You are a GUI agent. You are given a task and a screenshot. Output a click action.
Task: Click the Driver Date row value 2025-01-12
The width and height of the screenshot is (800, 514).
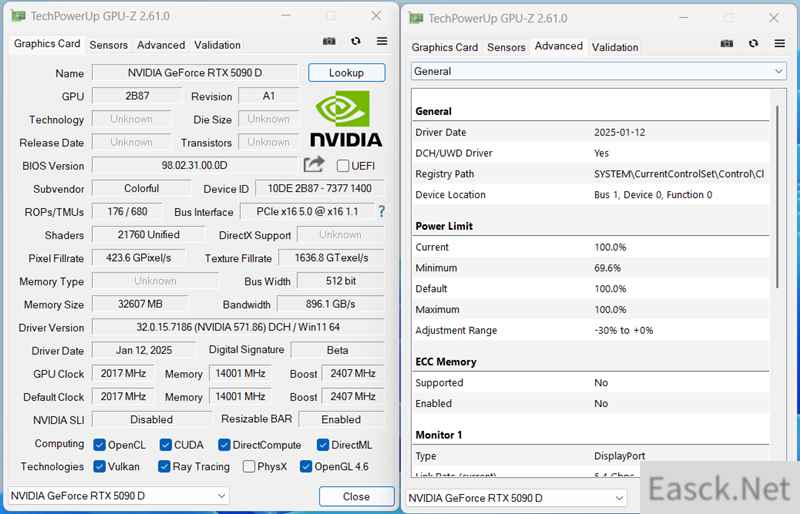[x=619, y=132]
